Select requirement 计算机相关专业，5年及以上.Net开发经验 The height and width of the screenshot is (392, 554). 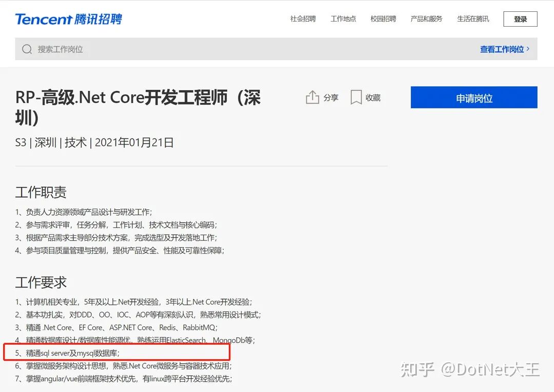click(x=133, y=302)
